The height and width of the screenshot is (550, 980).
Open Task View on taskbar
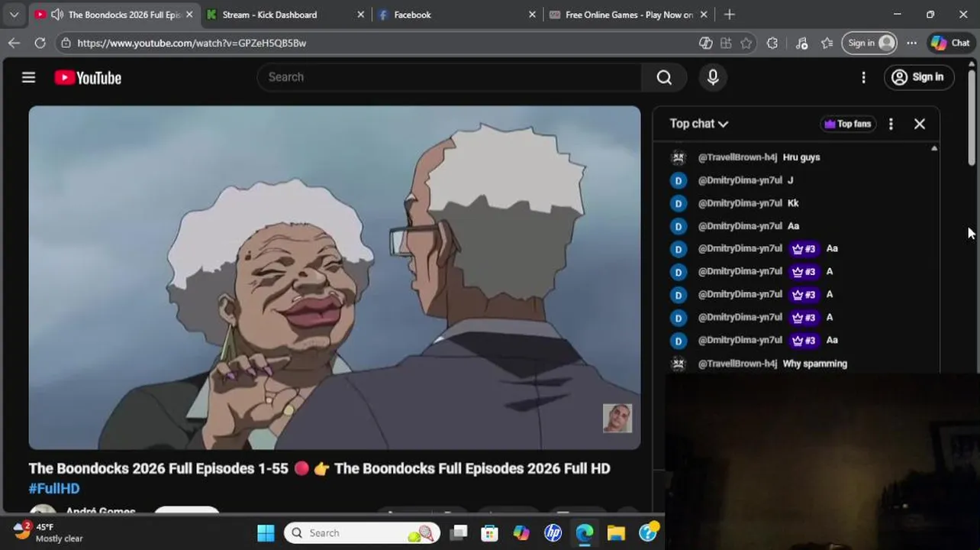point(458,532)
